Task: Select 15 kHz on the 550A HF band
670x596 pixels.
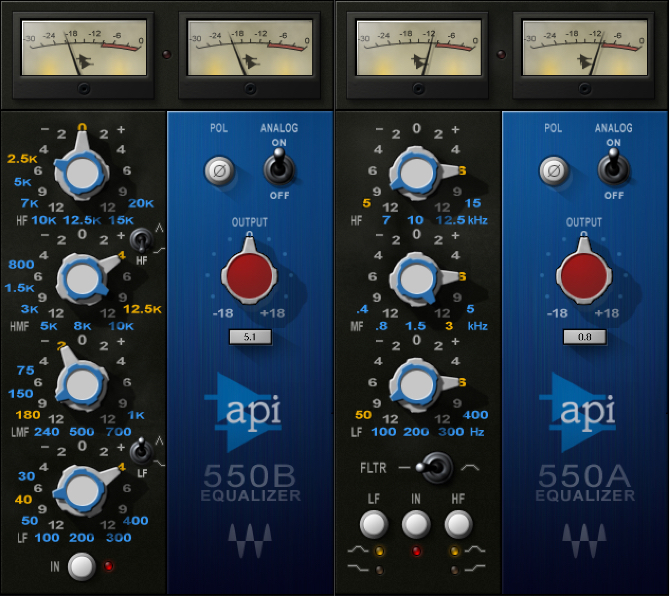Action: pyautogui.click(x=473, y=203)
